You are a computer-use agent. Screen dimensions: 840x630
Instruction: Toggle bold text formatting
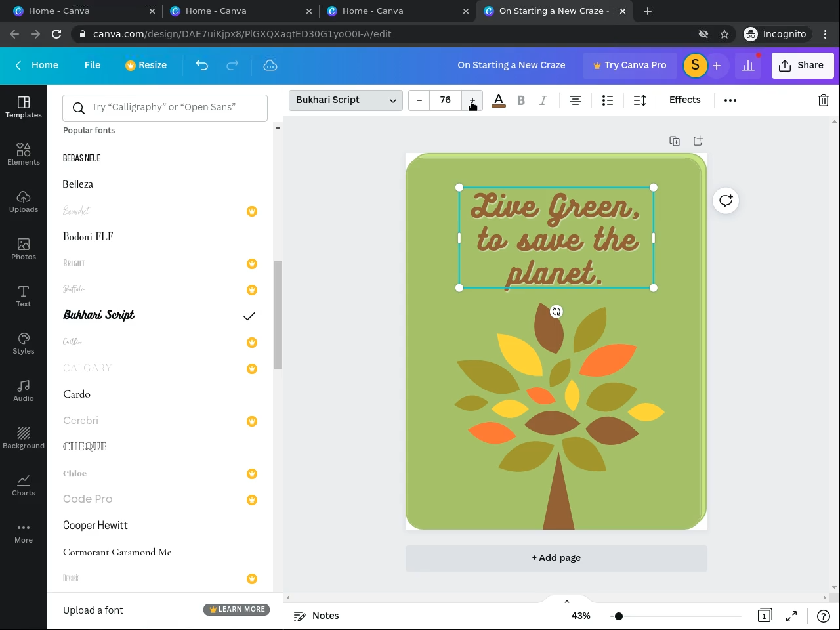(x=521, y=100)
